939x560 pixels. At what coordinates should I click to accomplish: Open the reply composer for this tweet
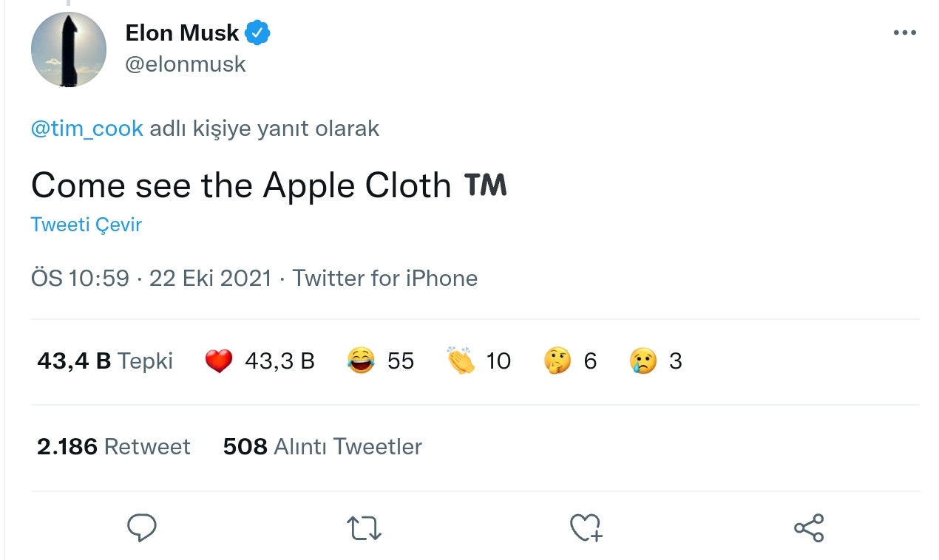pyautogui.click(x=142, y=527)
